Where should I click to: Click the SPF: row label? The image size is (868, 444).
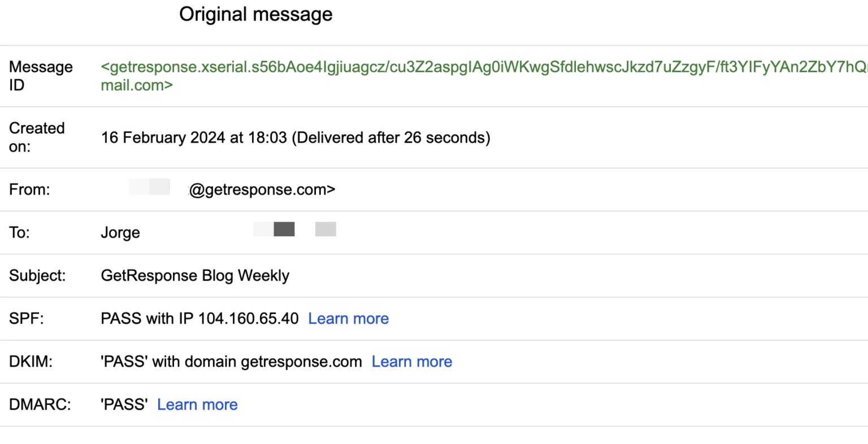(26, 318)
